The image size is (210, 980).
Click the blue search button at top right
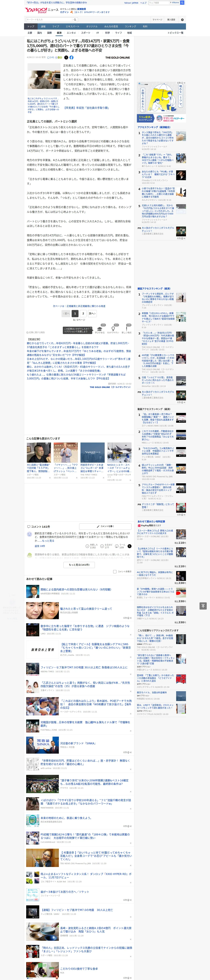click(x=182, y=3)
